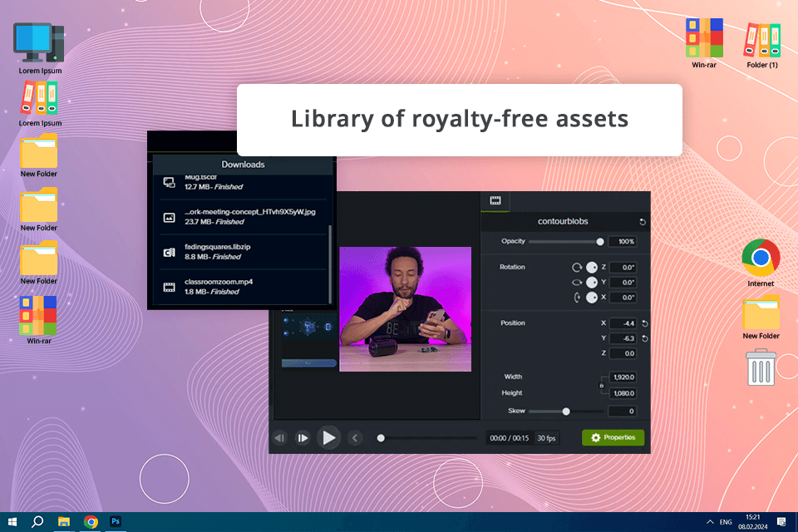Edit the Position Y value -6.3

[623, 338]
